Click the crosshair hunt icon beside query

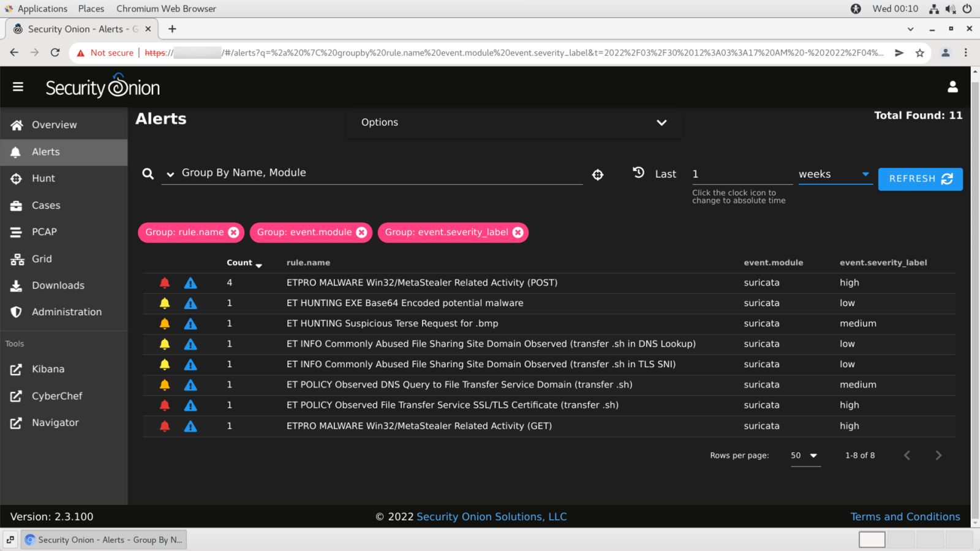pos(598,175)
